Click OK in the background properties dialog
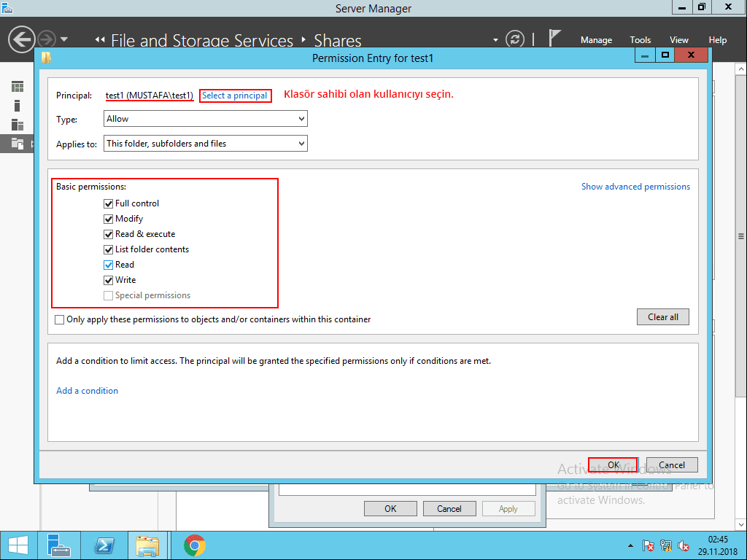 tap(390, 508)
